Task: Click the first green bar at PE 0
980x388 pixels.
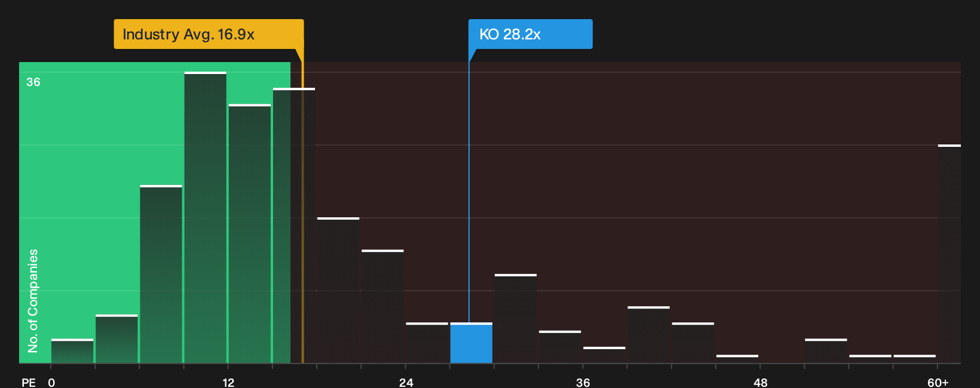Action: click(72, 351)
